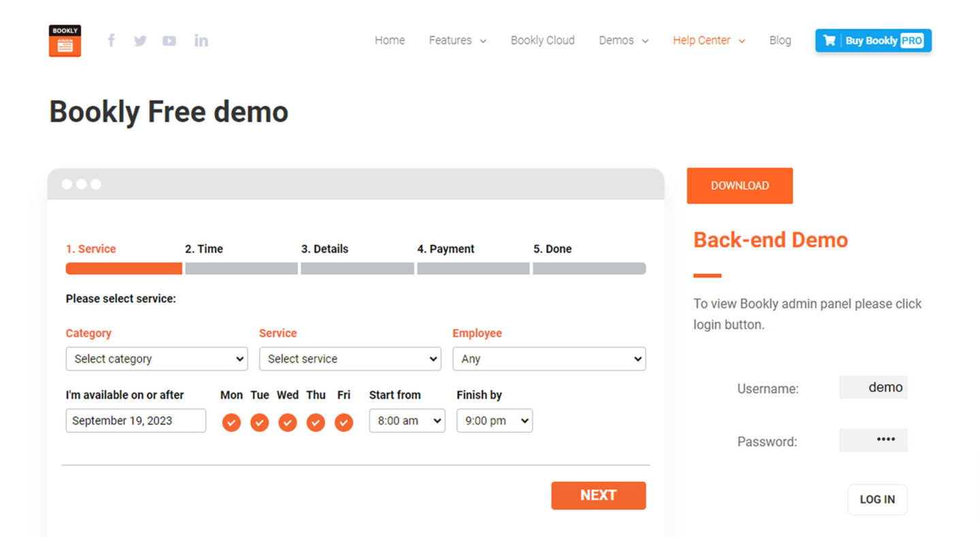This screenshot has height=537, width=980.
Task: Click the Buy Bookly PRO button
Action: click(873, 40)
